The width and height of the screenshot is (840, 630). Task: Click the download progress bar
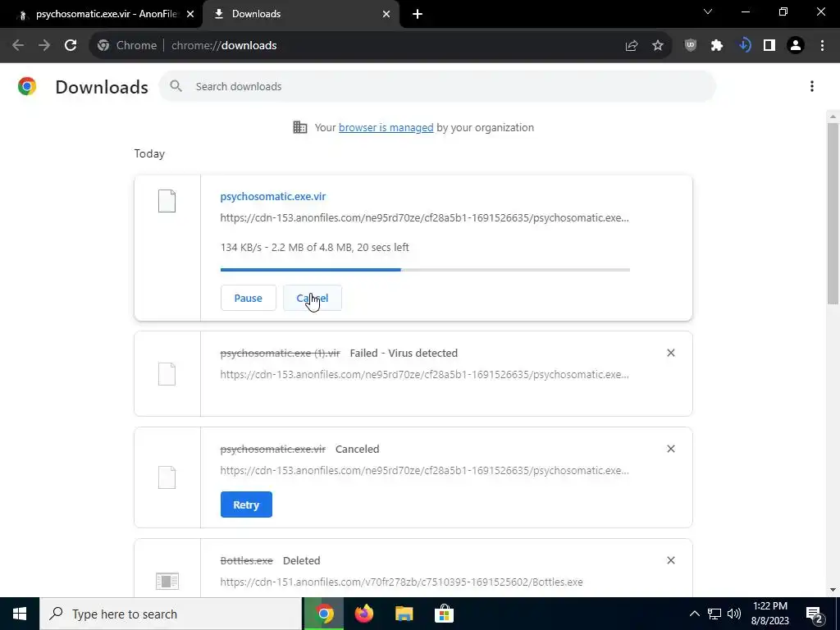pos(425,269)
